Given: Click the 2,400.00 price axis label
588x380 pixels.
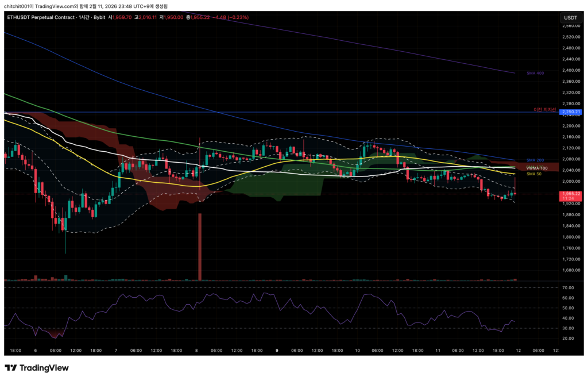Looking at the screenshot, I should (570, 70).
